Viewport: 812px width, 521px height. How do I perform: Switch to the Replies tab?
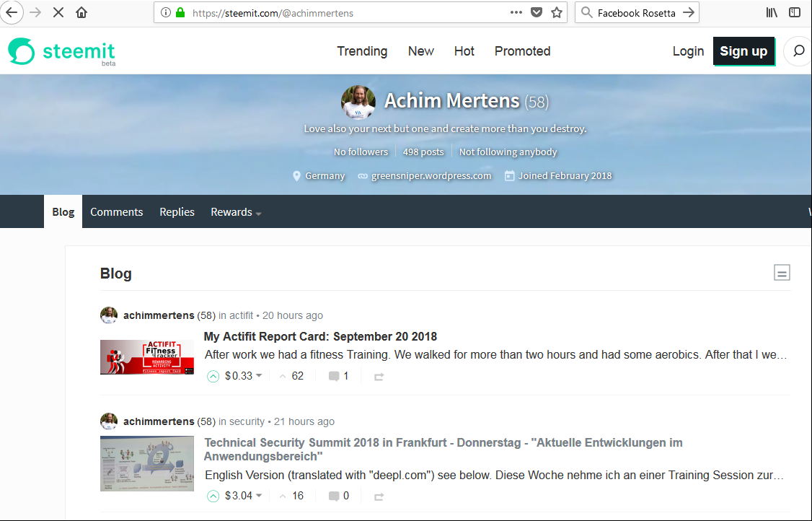[x=177, y=211]
